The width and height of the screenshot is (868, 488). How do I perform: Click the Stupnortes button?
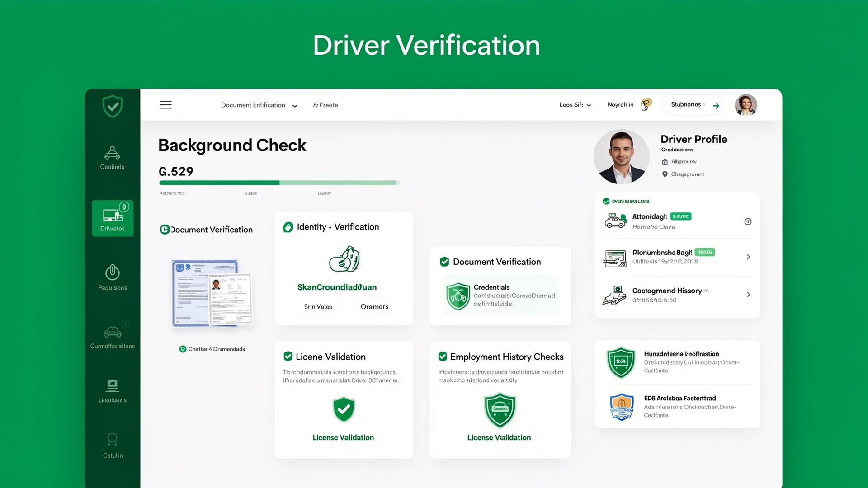692,105
